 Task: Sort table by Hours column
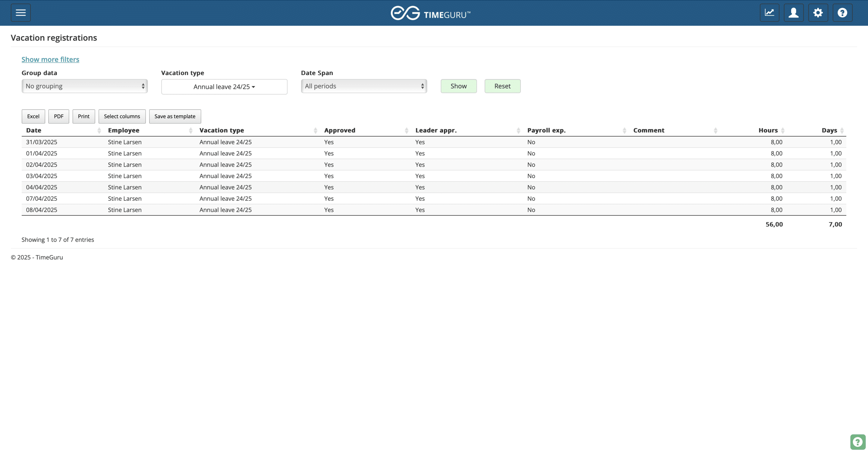tap(754, 130)
